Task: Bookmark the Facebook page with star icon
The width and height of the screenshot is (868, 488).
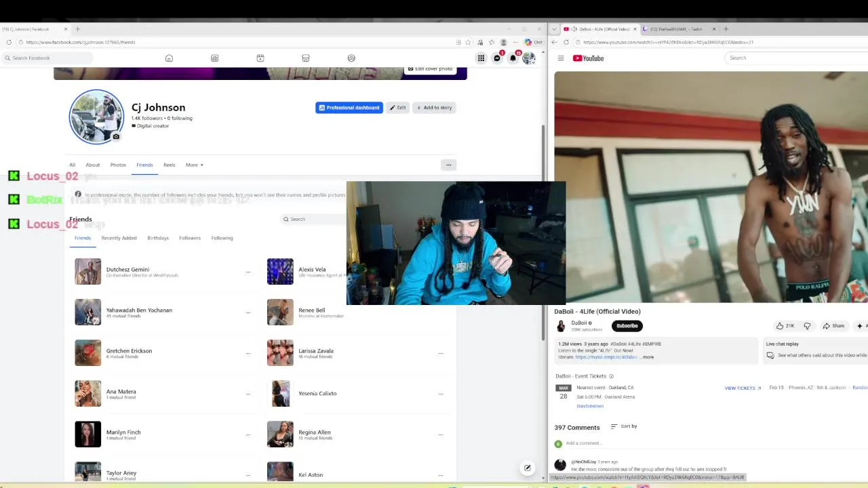Action: pos(468,42)
